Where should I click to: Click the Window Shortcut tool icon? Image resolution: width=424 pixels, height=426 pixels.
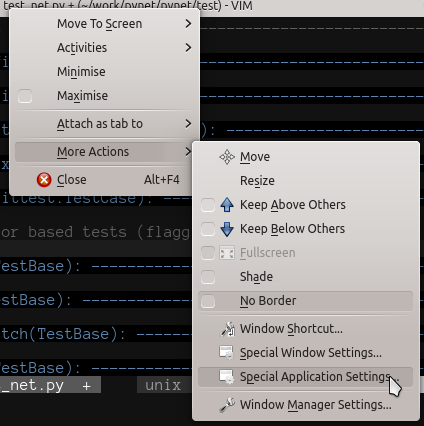(228, 329)
